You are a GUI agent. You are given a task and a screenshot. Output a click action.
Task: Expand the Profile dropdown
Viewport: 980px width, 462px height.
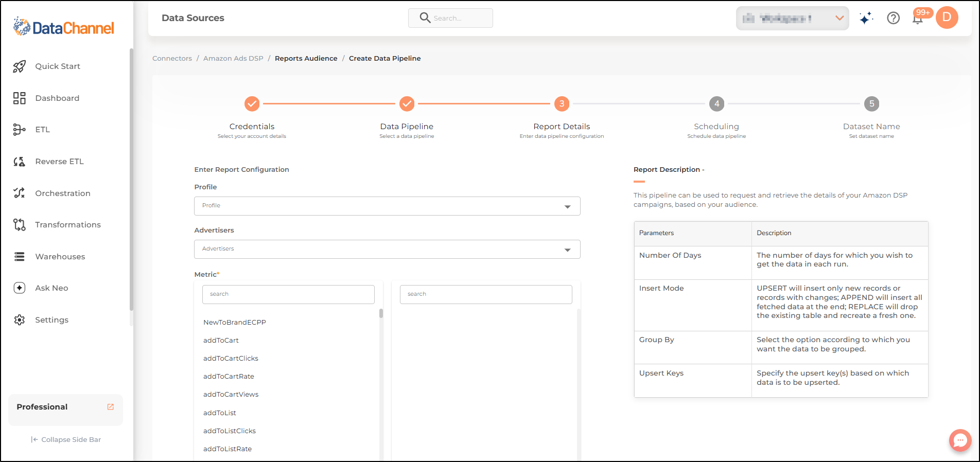(x=387, y=206)
